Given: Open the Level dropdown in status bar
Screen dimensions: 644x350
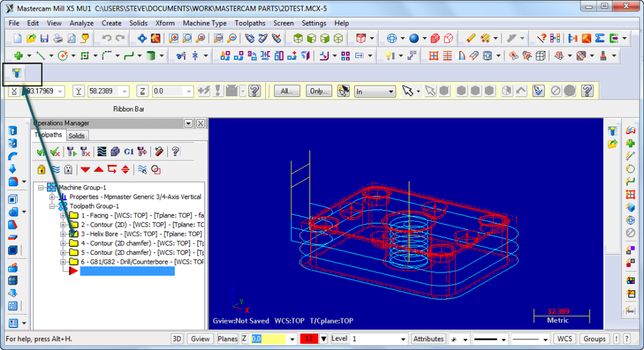Looking at the screenshot, I should coord(403,339).
